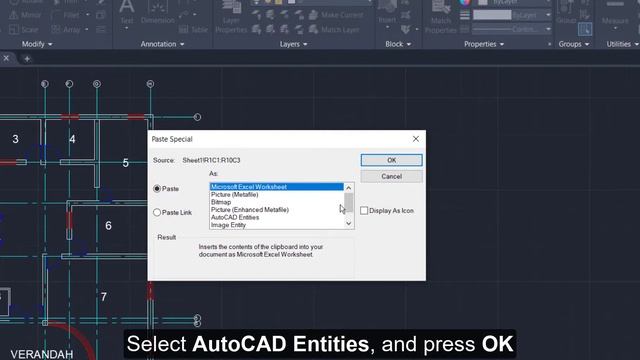
Task: Close the current drawing file tab
Action: [x=6, y=58]
